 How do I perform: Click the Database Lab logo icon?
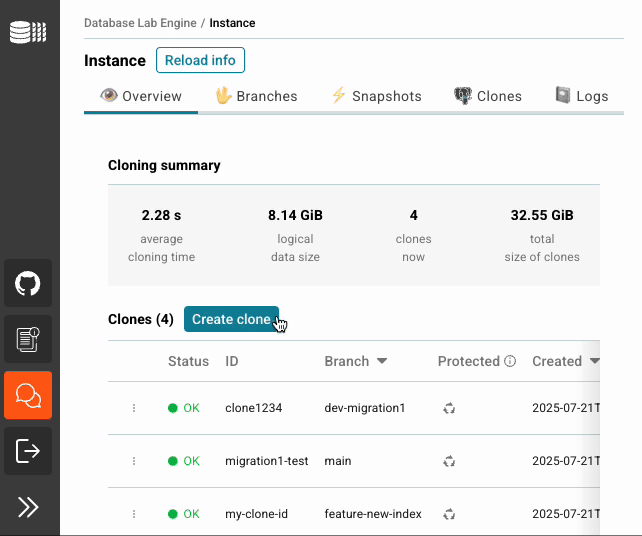28,32
